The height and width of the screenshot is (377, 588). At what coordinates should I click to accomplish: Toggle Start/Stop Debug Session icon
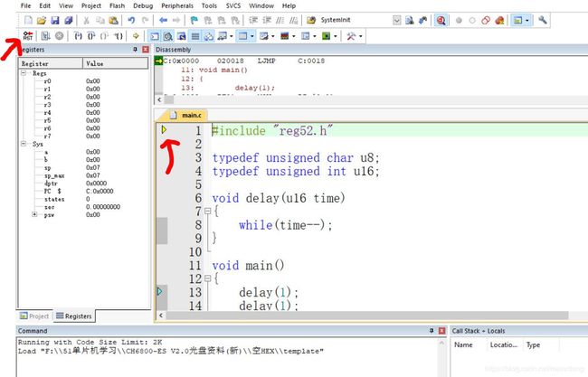tap(441, 20)
